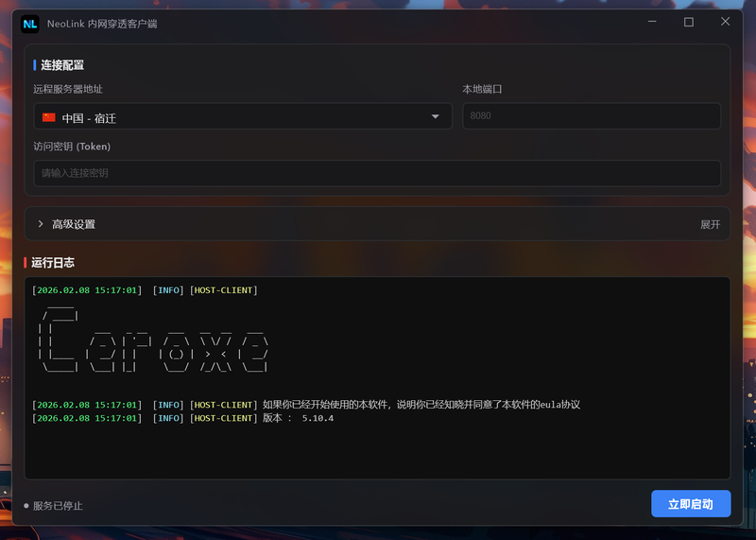Screen dimensions: 756x540
Task: Click the access token input field
Action: (377, 173)
